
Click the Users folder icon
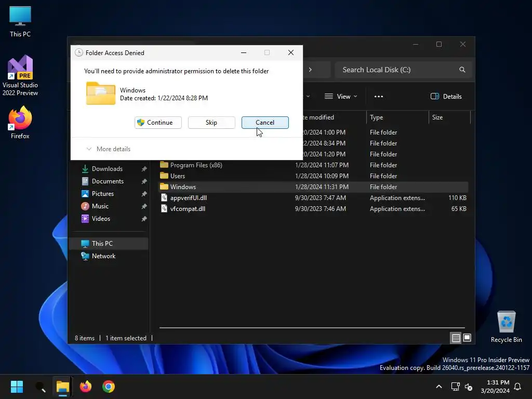pos(164,176)
